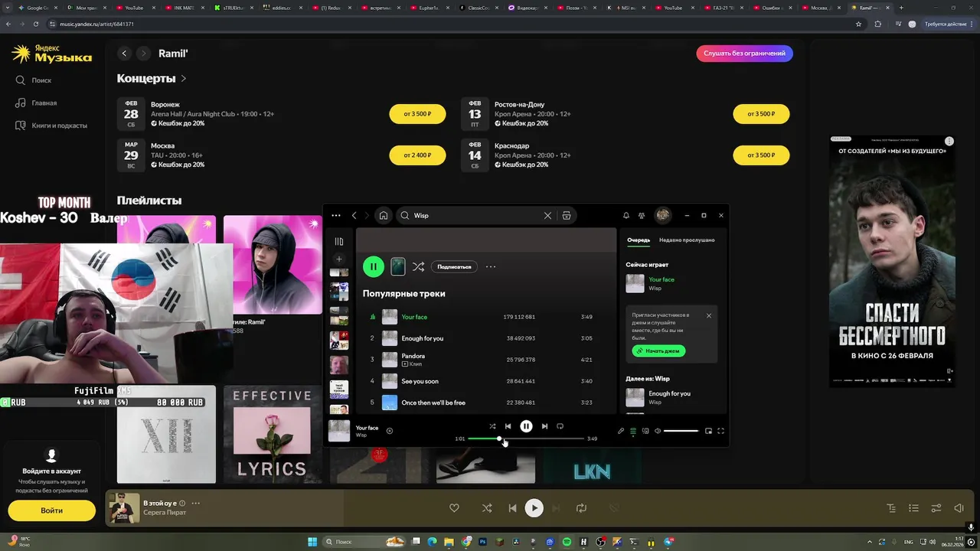Collapse Spotify library sidebar icon
Screen dimensions: 980x551
coord(338,241)
